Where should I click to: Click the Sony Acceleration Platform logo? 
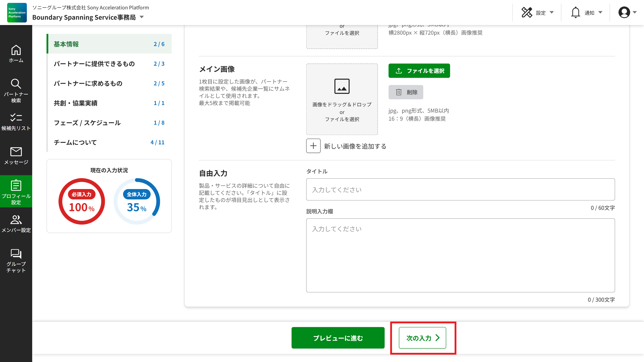click(x=17, y=13)
